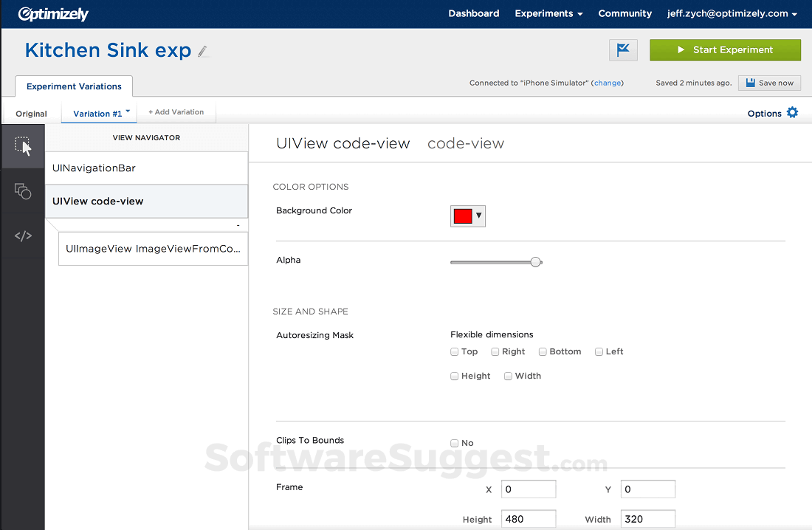This screenshot has height=530, width=812.
Task: Click the change link for iPhone Simulator
Action: click(x=607, y=83)
